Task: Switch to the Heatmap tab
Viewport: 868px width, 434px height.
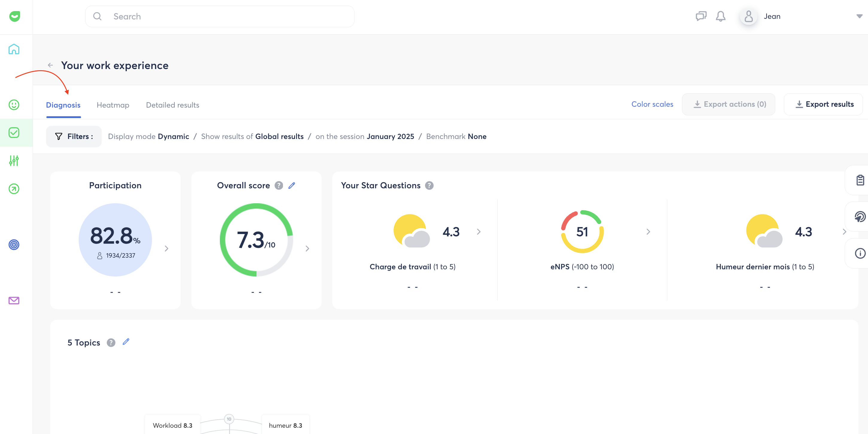Action: pyautogui.click(x=113, y=105)
